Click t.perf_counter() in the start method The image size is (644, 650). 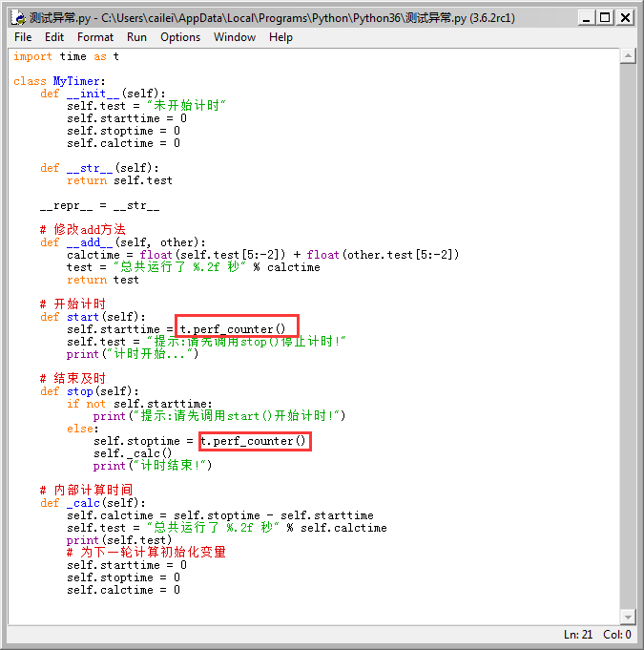(234, 329)
